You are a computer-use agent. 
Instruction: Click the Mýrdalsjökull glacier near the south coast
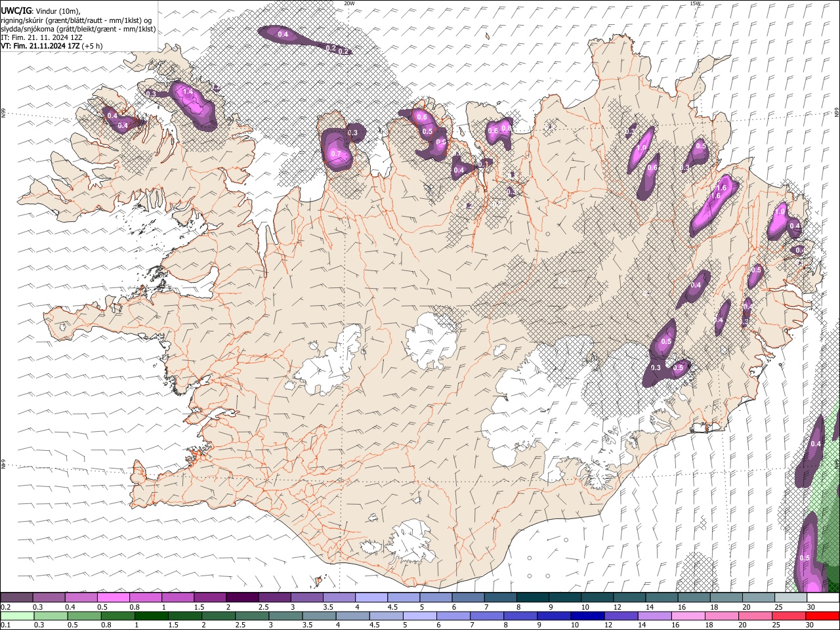click(x=411, y=541)
